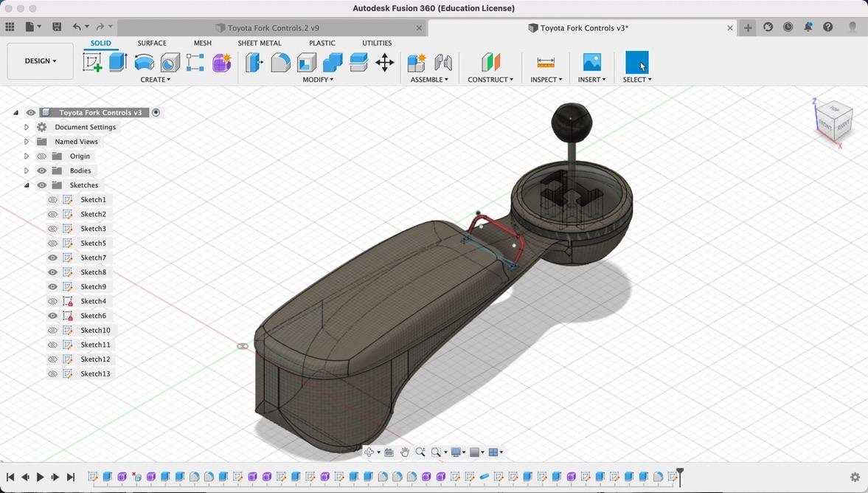
Task: Open the Job Status clock icon
Action: pyautogui.click(x=788, y=27)
